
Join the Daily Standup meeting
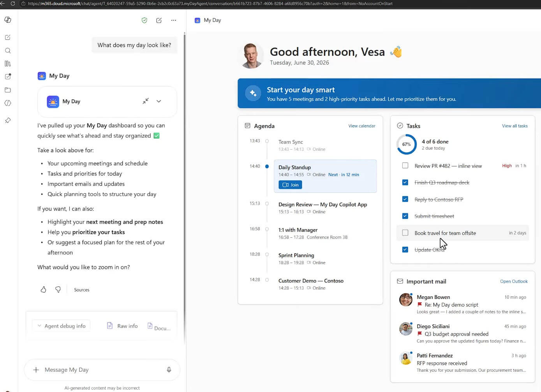(290, 185)
